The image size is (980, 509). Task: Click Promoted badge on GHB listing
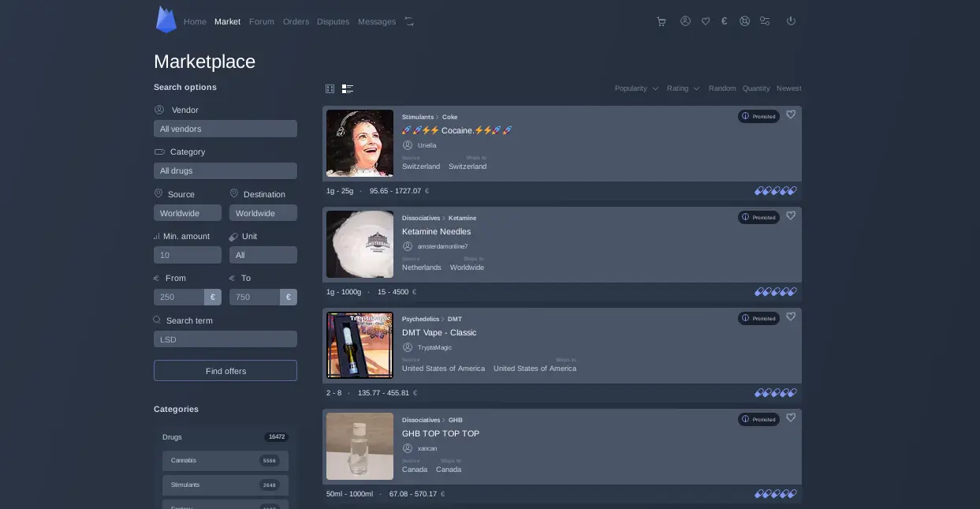coord(758,419)
